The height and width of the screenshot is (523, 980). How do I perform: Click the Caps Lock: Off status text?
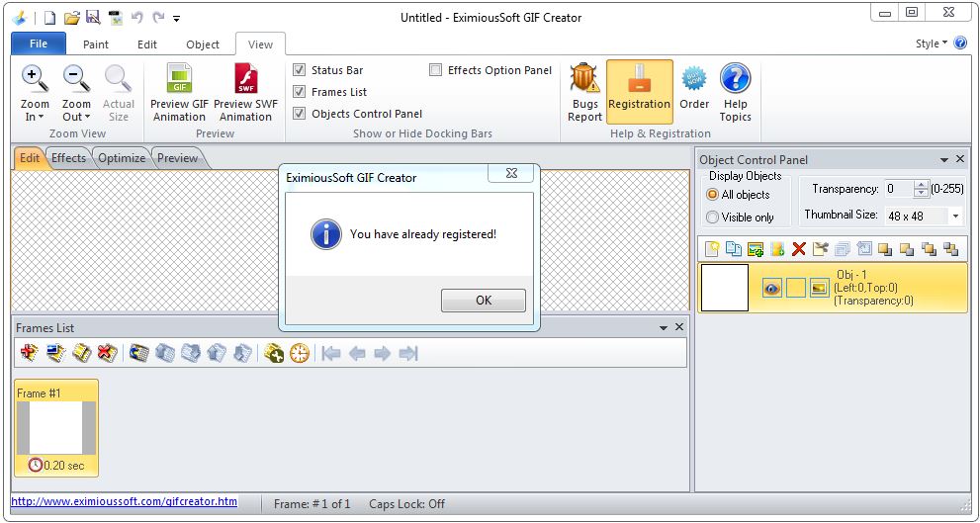[406, 503]
